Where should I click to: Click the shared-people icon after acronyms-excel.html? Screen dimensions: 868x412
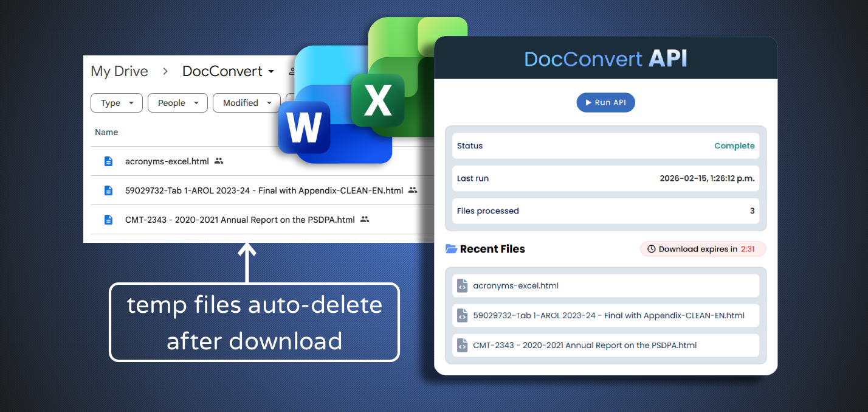pos(219,161)
